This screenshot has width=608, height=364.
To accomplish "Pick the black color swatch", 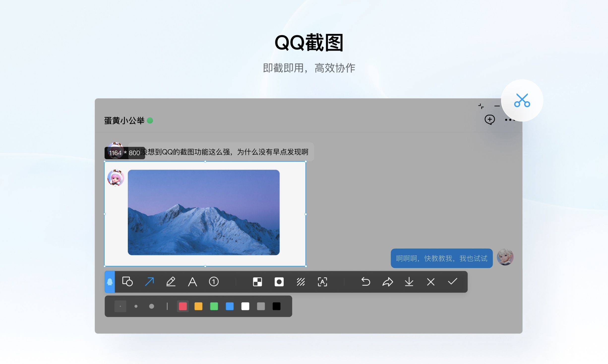I will 276,306.
